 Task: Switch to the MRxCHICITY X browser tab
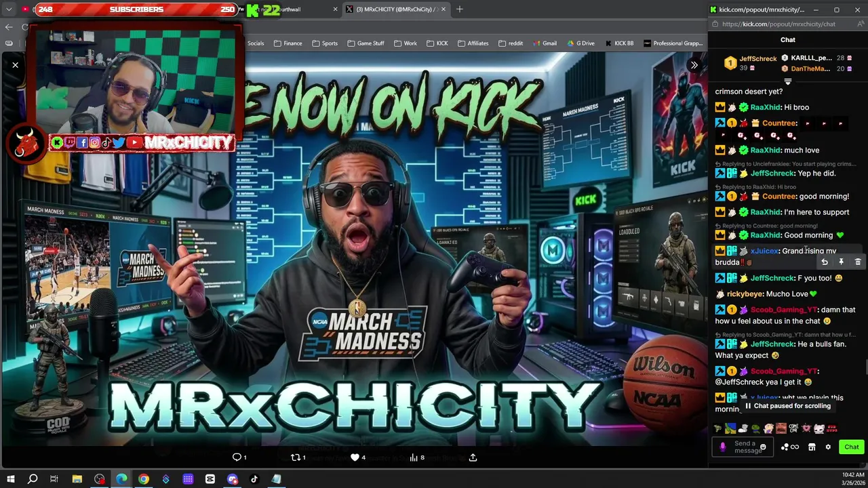(x=395, y=9)
